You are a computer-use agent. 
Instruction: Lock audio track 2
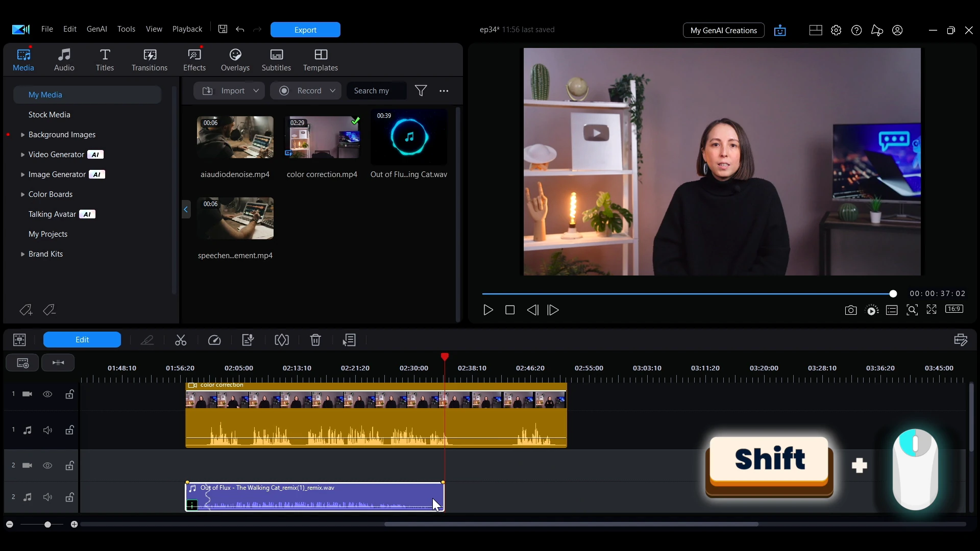coord(69,497)
